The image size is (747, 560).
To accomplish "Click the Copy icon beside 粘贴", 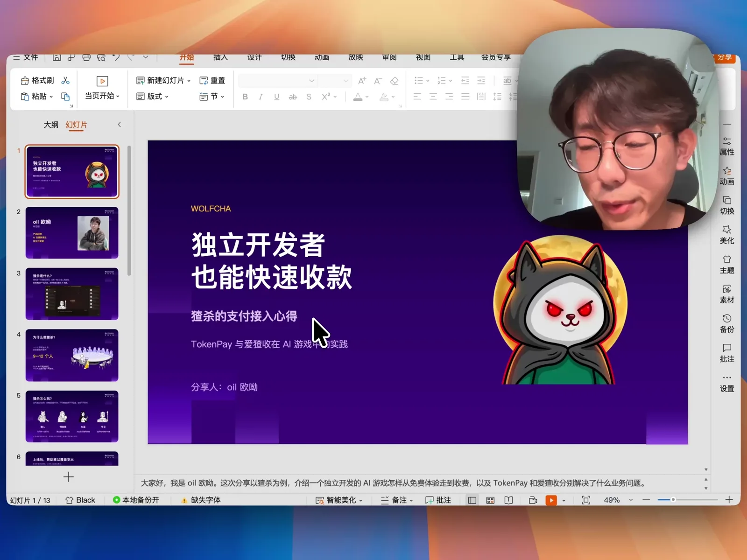I will point(65,96).
